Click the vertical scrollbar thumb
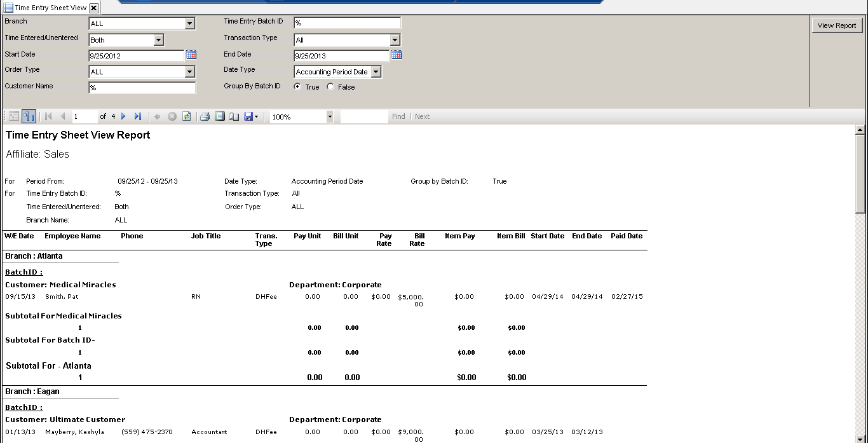The image size is (868, 443). [x=861, y=174]
